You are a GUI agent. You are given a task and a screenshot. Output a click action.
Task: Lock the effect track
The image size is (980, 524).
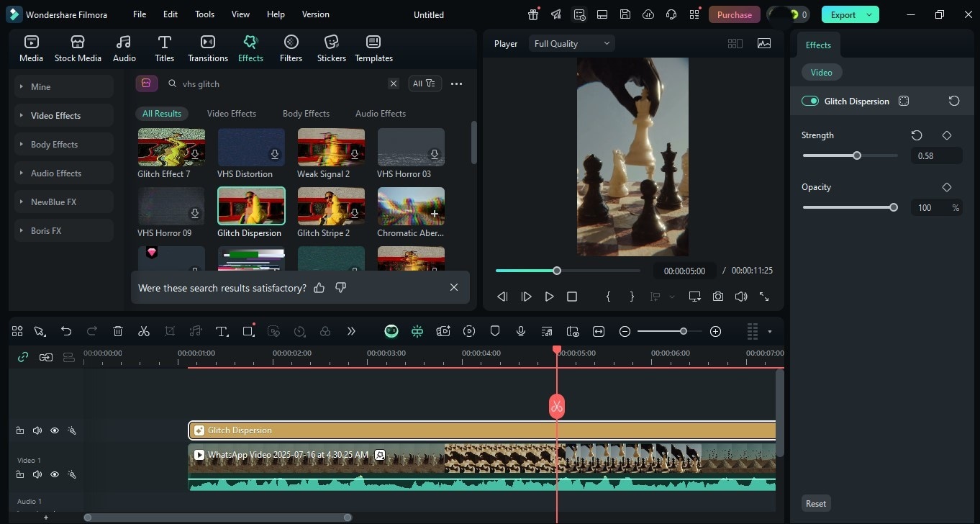(20, 430)
